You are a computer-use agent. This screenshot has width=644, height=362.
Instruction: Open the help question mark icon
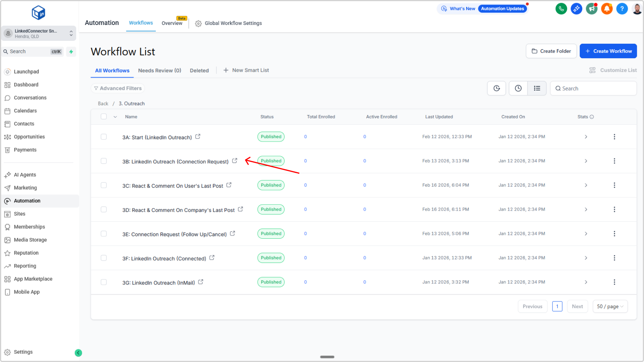click(x=622, y=9)
